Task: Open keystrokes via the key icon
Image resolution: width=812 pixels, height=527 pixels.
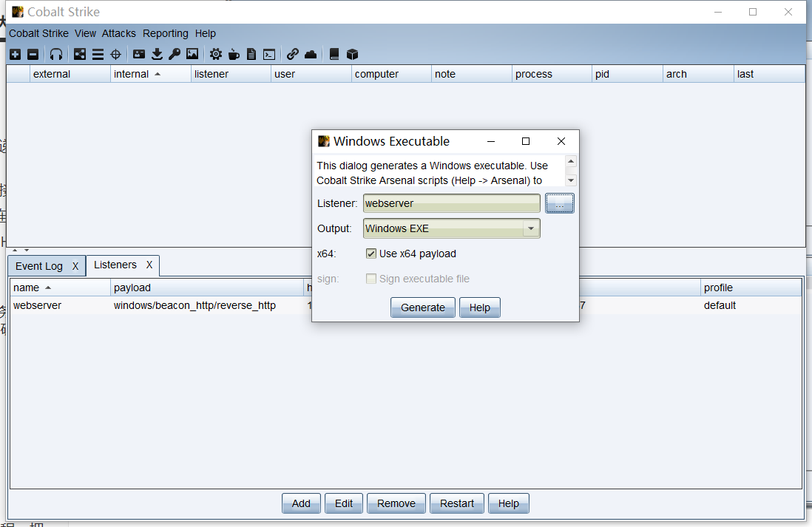Action: point(175,54)
